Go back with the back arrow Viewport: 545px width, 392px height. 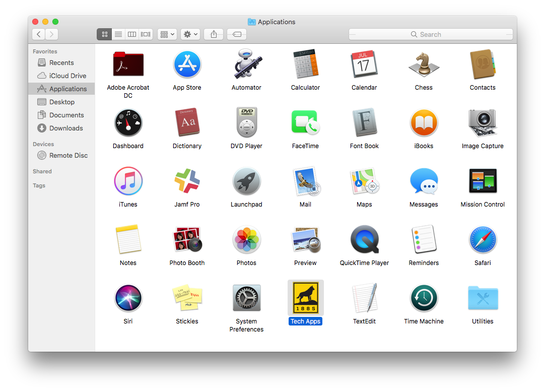(x=39, y=34)
